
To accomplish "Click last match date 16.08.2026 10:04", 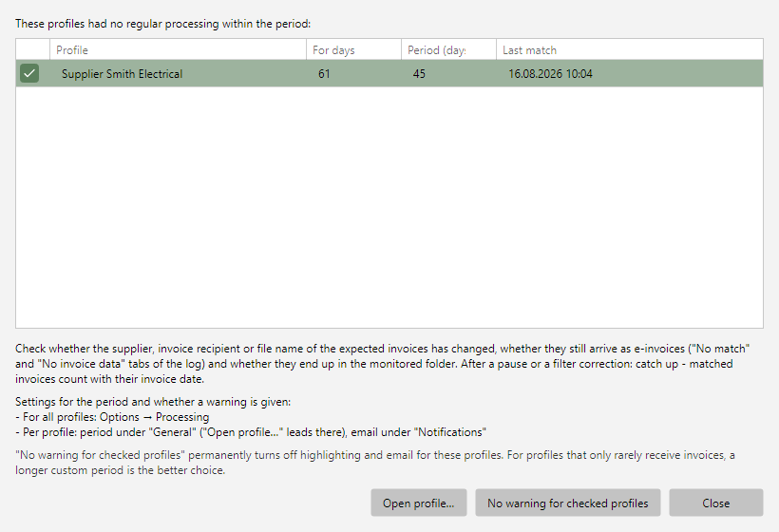I will [x=550, y=74].
